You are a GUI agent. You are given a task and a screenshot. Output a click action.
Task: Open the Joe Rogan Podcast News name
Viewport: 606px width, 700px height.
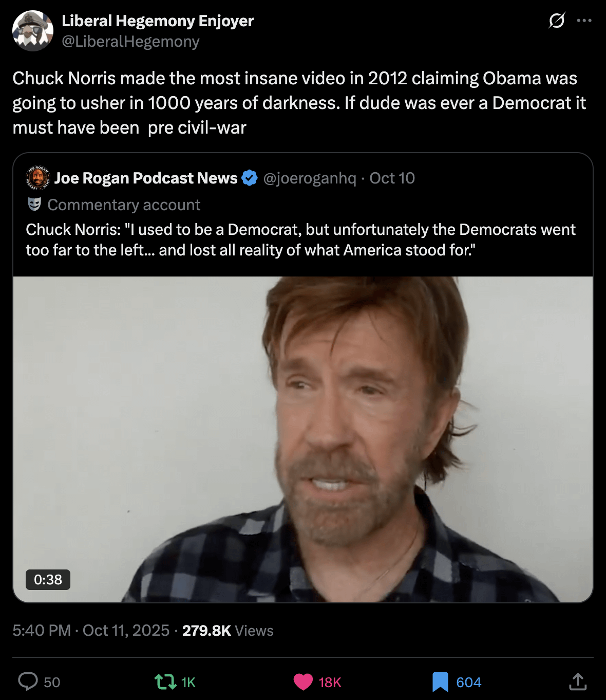[x=146, y=178]
